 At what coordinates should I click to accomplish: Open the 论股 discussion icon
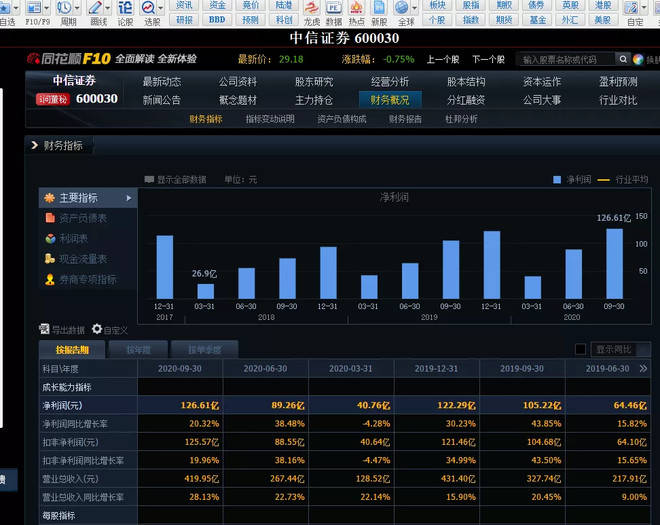tap(125, 8)
